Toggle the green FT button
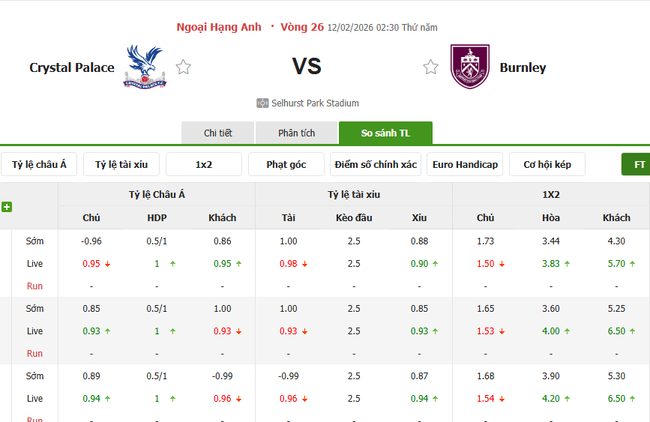Viewport: 650px width, 422px height. pos(637,164)
